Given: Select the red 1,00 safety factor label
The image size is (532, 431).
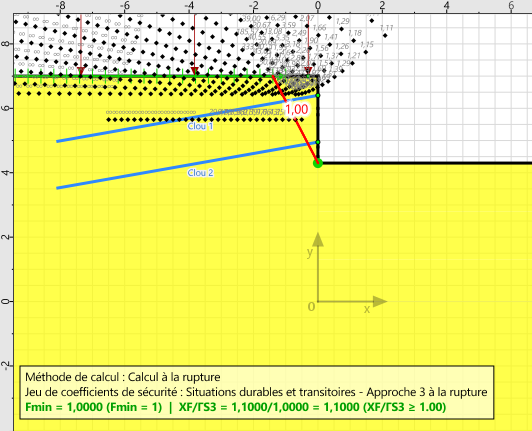Looking at the screenshot, I should 296,109.
